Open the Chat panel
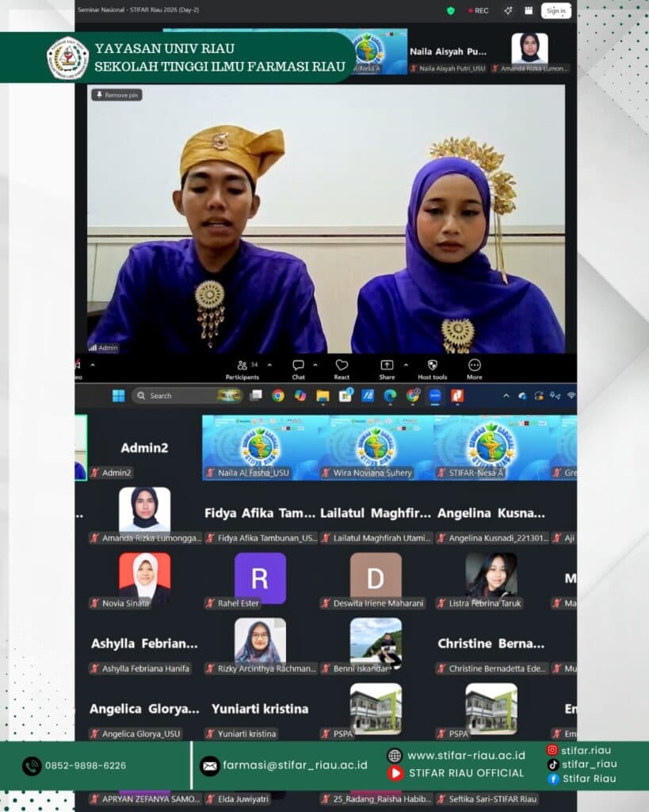This screenshot has width=649, height=812. (x=299, y=370)
